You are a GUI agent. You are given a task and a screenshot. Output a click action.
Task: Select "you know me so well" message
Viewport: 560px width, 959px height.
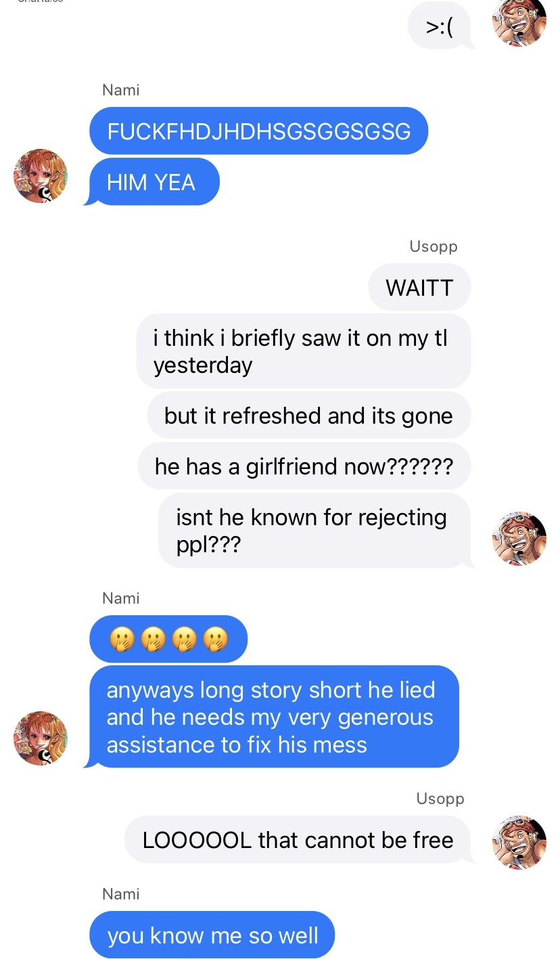[212, 935]
